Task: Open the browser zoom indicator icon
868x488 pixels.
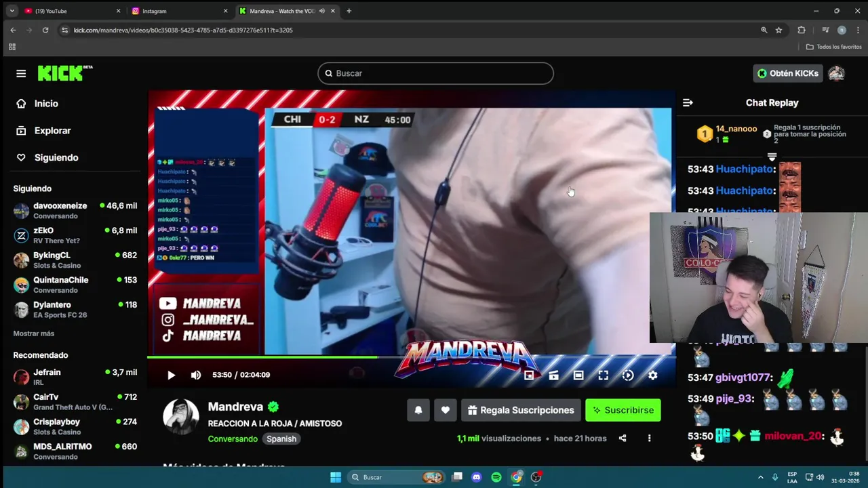Action: pos(764,30)
